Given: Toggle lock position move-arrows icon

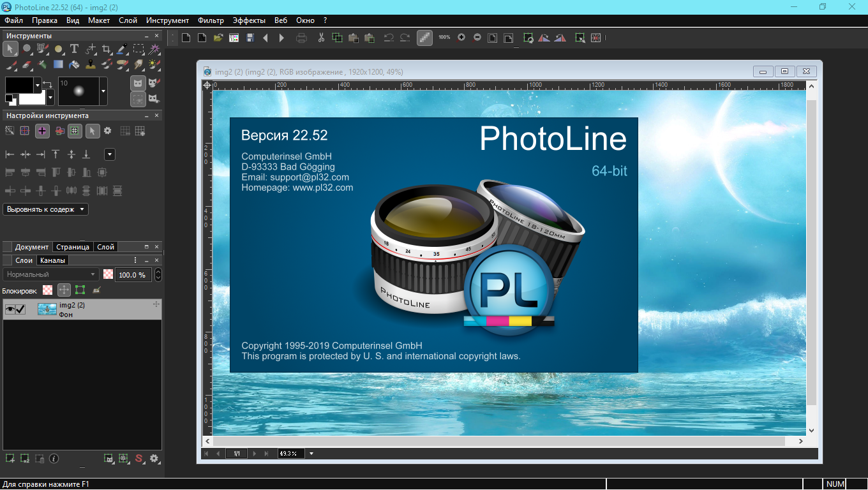Looking at the screenshot, I should [64, 290].
